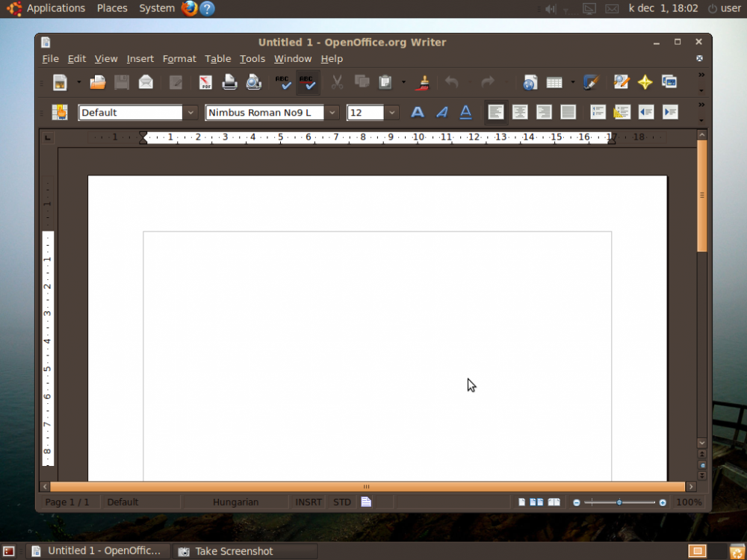Viewport: 747px width, 560px height.
Task: Click the zoom slider in status bar
Action: tap(619, 503)
